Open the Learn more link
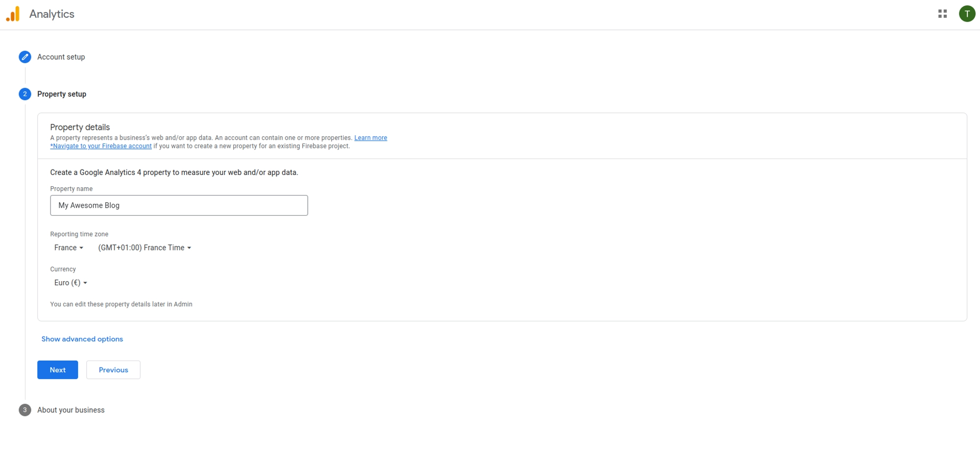980x461 pixels. click(x=370, y=138)
